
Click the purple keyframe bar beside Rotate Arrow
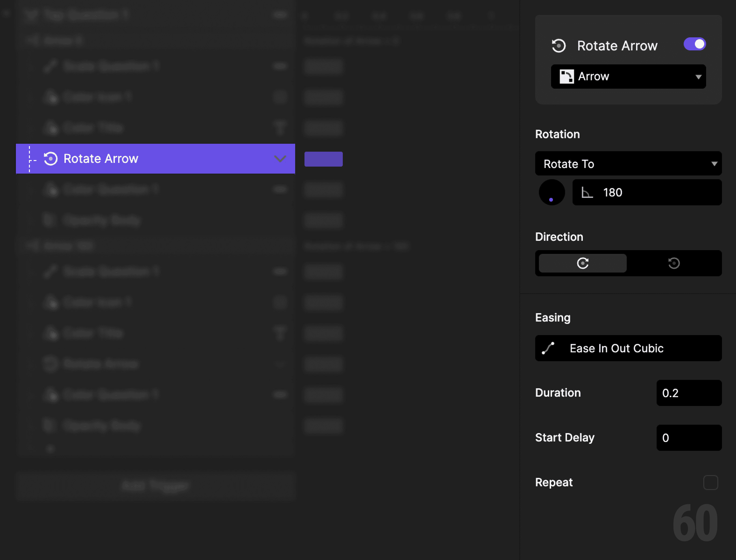point(323,159)
